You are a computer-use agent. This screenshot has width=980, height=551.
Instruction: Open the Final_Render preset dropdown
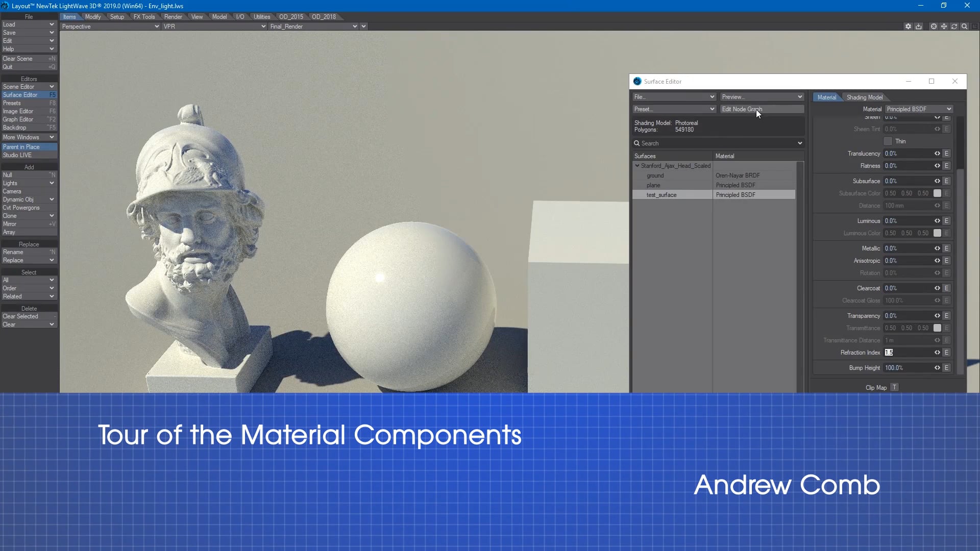(313, 27)
